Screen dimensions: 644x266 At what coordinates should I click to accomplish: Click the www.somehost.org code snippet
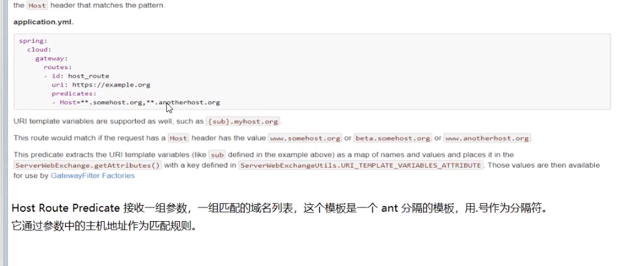click(x=305, y=138)
